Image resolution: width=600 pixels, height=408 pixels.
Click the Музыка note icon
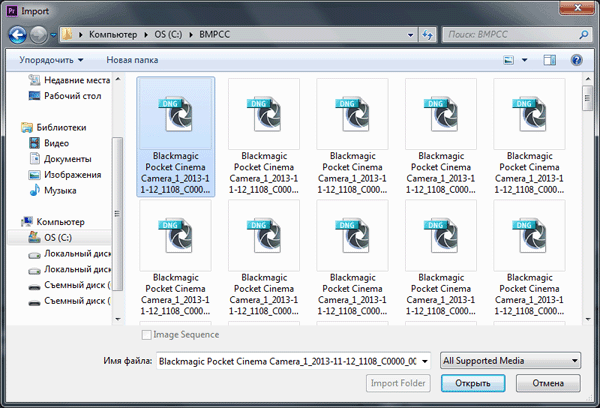click(x=34, y=190)
